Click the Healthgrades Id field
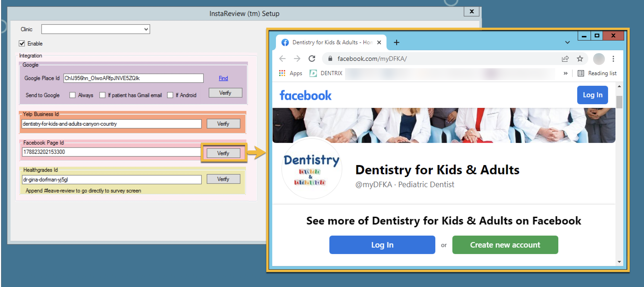 tap(111, 179)
